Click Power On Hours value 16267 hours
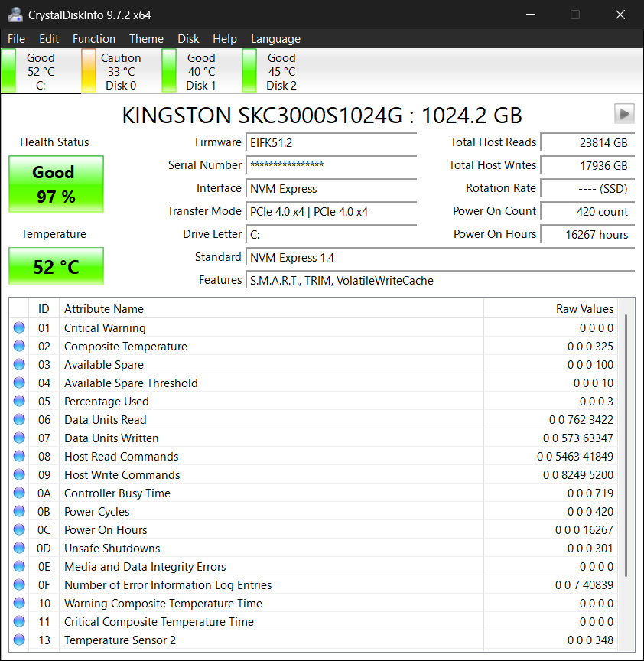644x661 pixels. (587, 234)
